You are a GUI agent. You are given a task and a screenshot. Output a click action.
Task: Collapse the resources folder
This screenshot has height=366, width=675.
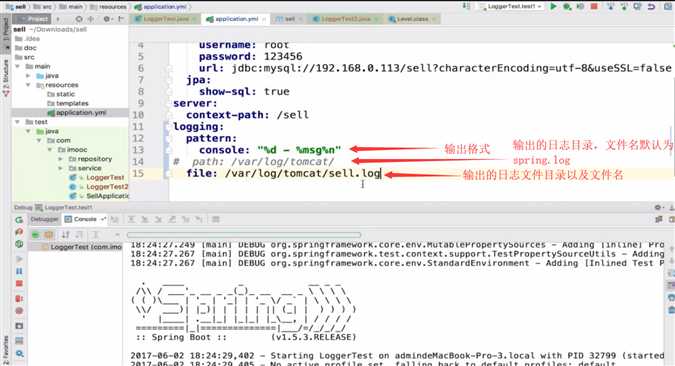coord(28,85)
